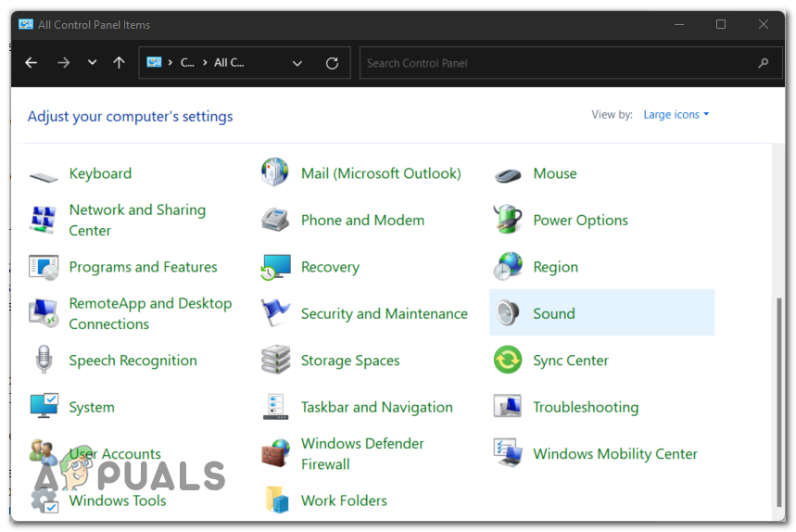Open the Sync Center link text
The height and width of the screenshot is (532, 796).
[x=571, y=361]
